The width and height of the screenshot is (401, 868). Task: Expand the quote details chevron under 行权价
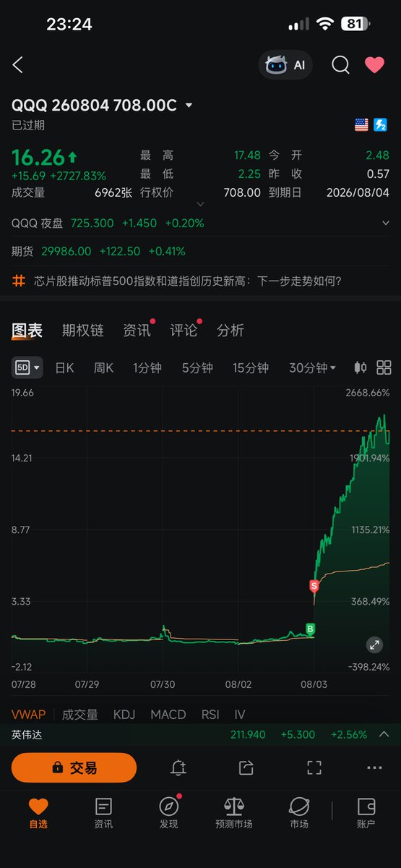click(201, 205)
